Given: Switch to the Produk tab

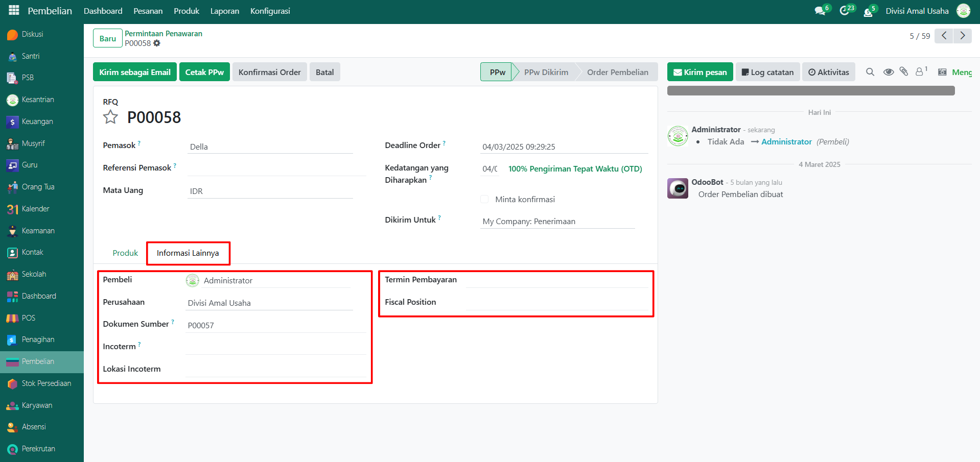Looking at the screenshot, I should coord(125,253).
